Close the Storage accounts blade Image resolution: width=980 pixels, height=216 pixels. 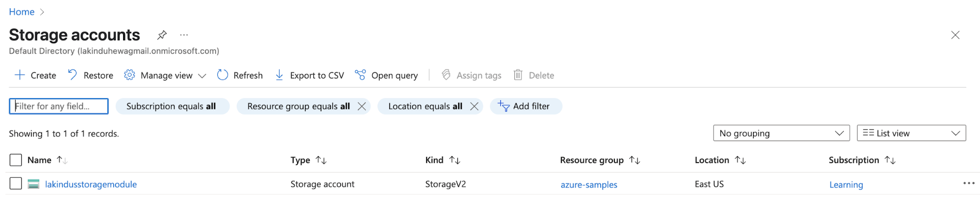coord(955,35)
